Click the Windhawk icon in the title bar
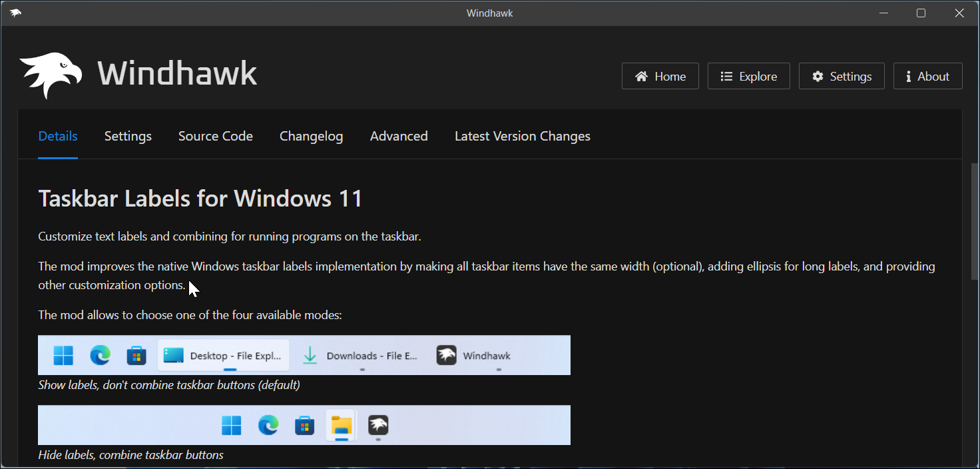The image size is (980, 469). [x=15, y=12]
